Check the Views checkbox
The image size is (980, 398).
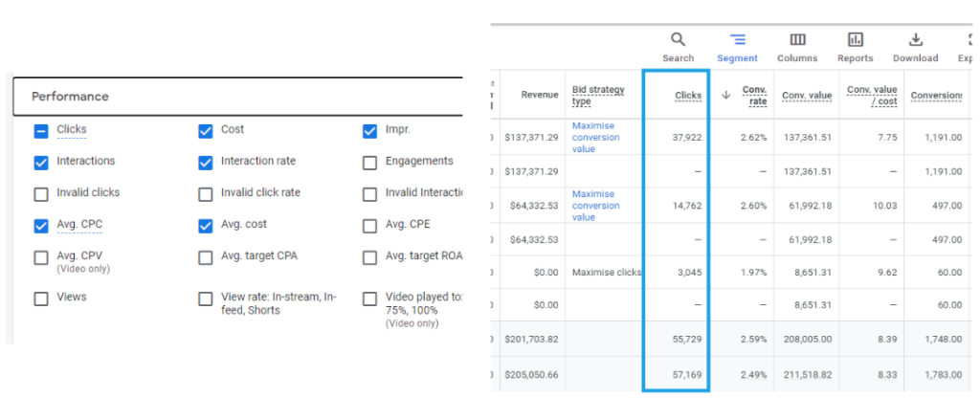[x=41, y=298]
